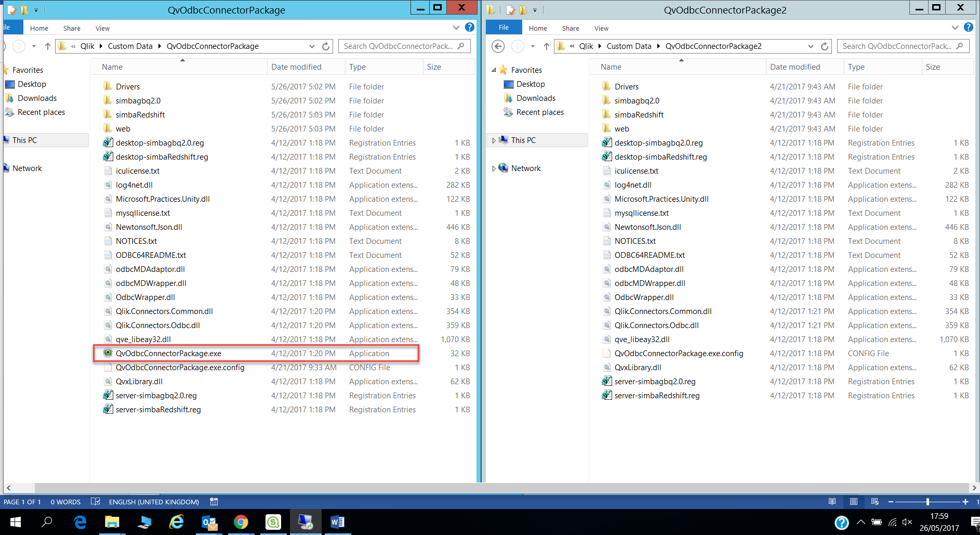Open taskbar search magnifier
This screenshot has width=980, height=535.
click(x=47, y=522)
